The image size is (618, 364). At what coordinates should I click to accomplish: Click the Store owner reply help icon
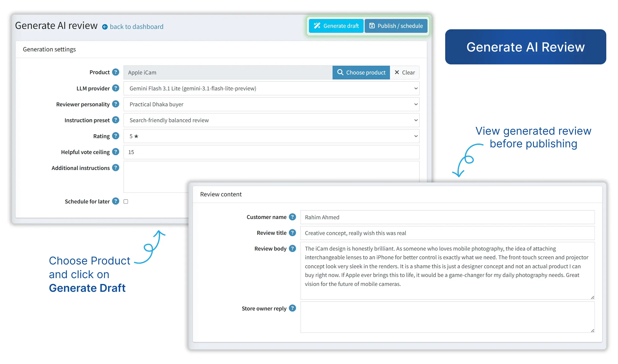coord(292,308)
